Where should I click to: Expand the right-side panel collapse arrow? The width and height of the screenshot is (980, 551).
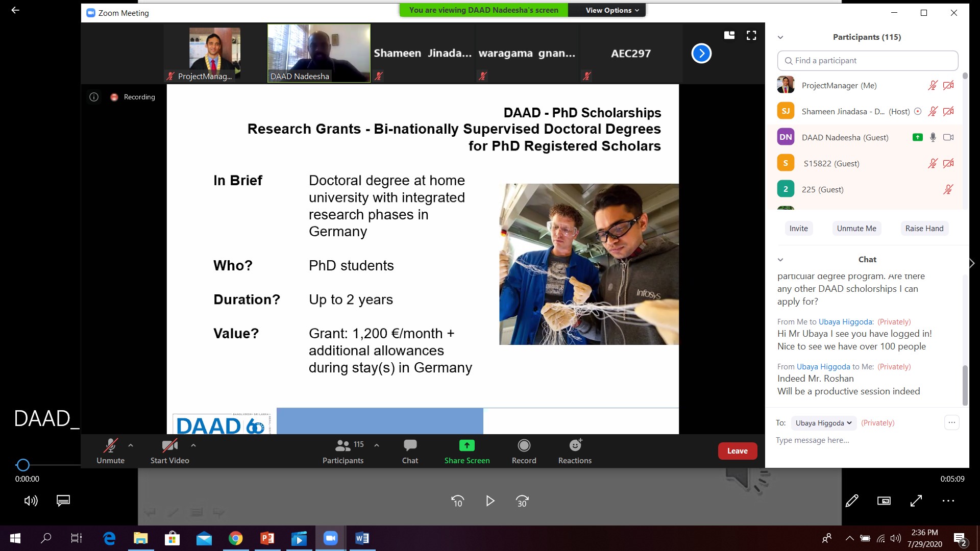[x=972, y=263]
